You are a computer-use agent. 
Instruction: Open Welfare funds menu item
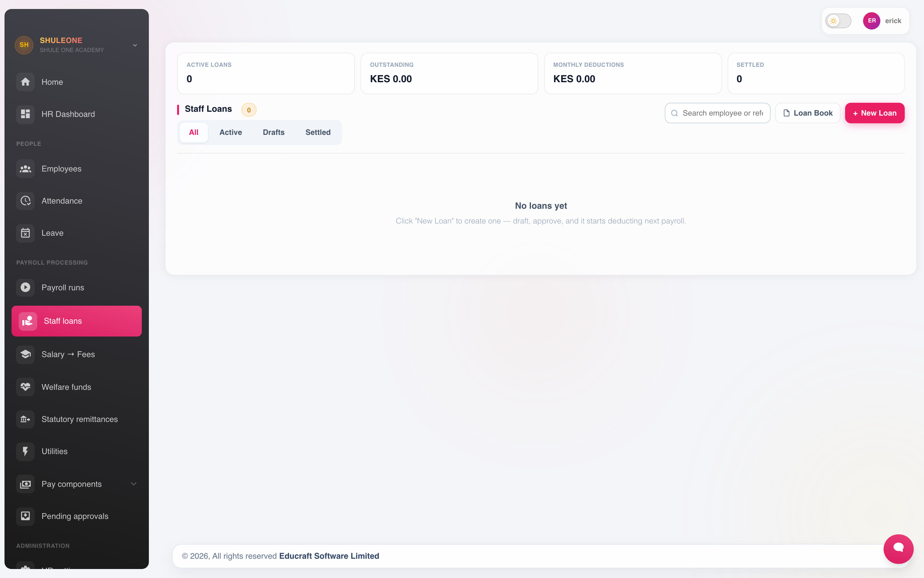(x=77, y=387)
